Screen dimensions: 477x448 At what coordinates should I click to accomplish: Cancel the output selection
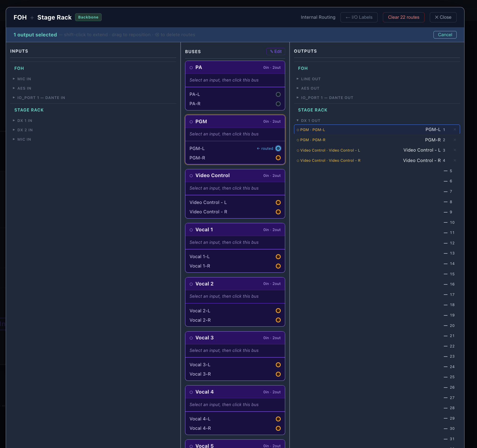click(x=445, y=35)
